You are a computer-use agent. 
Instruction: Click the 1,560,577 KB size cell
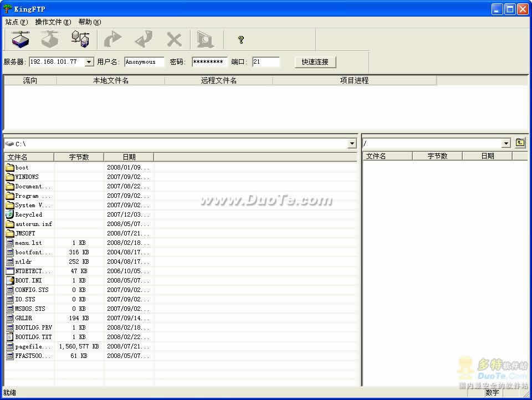click(79, 347)
